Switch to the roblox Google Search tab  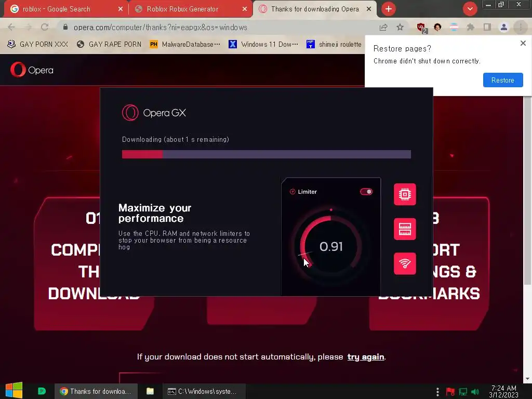pyautogui.click(x=64, y=9)
